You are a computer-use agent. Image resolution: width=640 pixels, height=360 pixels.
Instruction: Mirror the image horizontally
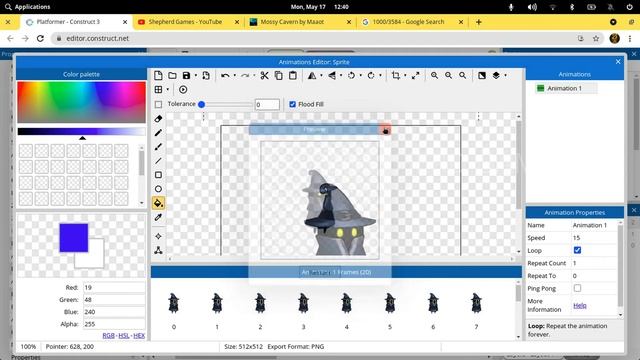[x=312, y=76]
